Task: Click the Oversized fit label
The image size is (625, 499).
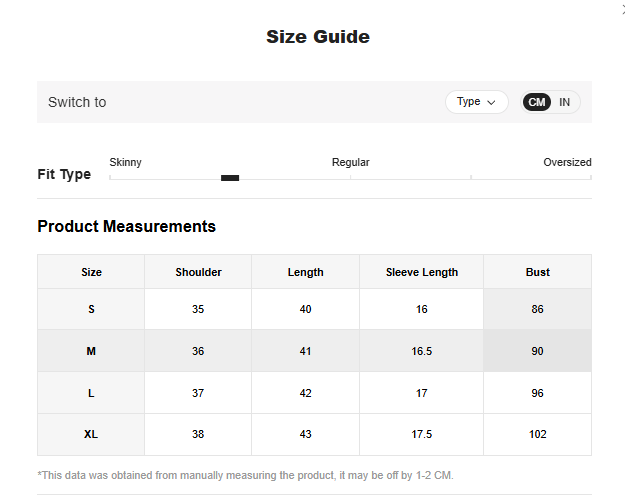Action: tap(567, 162)
